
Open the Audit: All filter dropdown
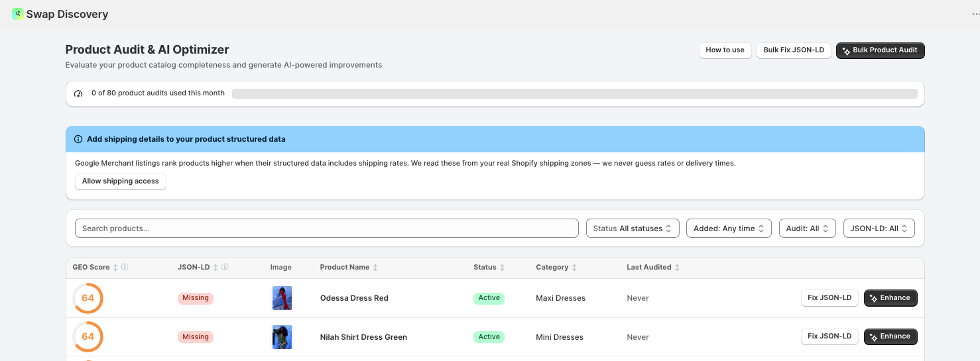click(807, 229)
